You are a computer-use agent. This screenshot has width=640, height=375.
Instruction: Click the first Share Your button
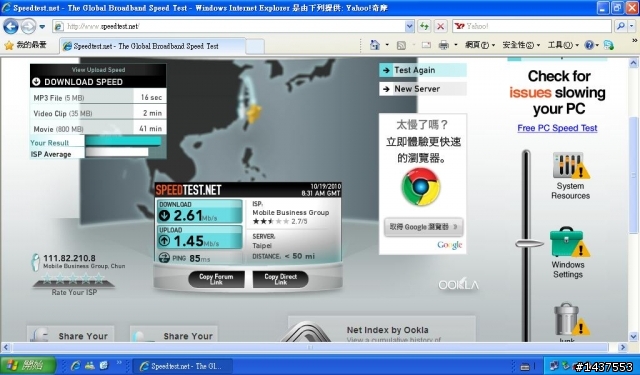pos(70,334)
